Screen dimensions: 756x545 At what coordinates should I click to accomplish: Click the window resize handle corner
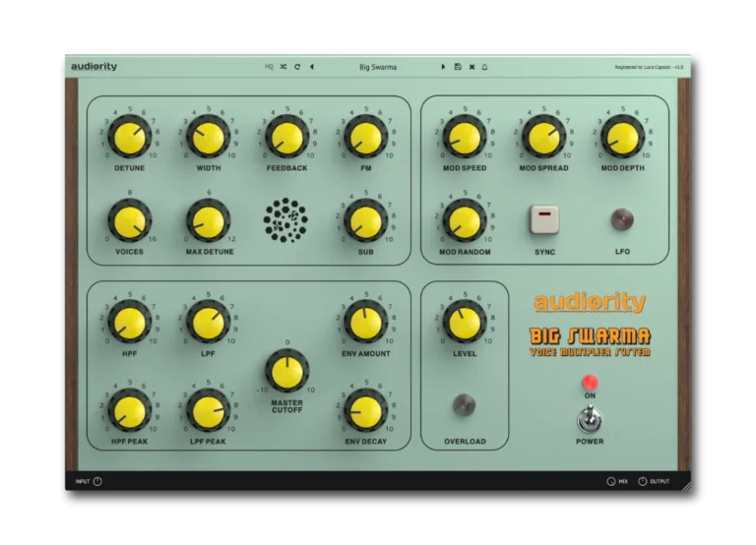pyautogui.click(x=686, y=486)
